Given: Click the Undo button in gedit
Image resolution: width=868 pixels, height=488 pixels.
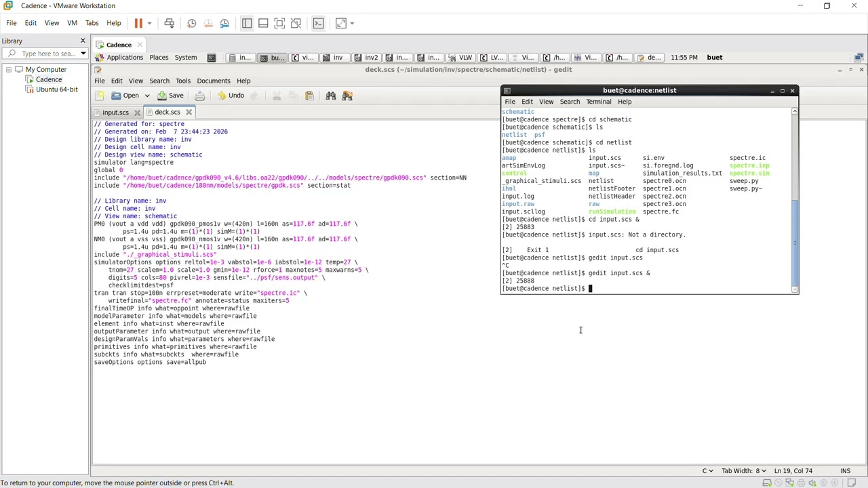Looking at the screenshot, I should 231,96.
